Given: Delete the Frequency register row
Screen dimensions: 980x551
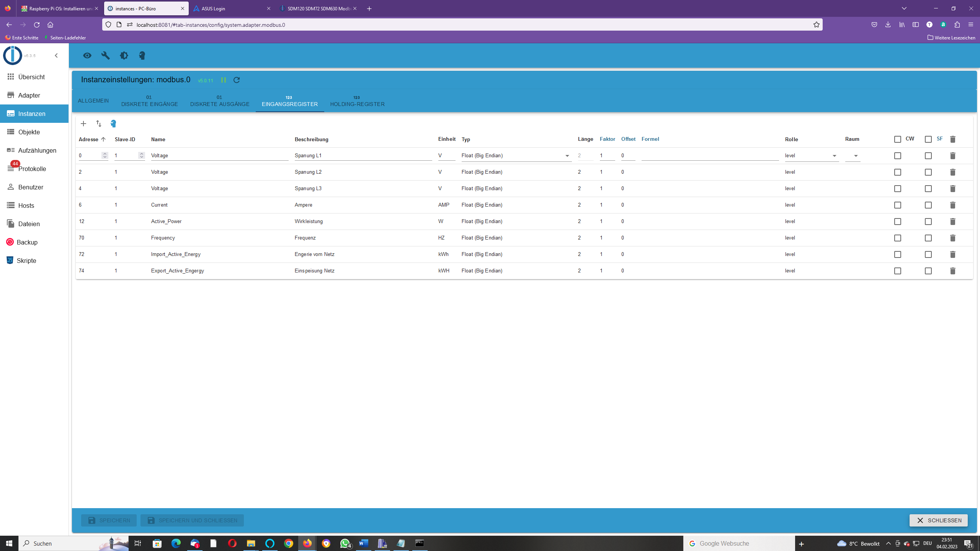Looking at the screenshot, I should (x=953, y=238).
